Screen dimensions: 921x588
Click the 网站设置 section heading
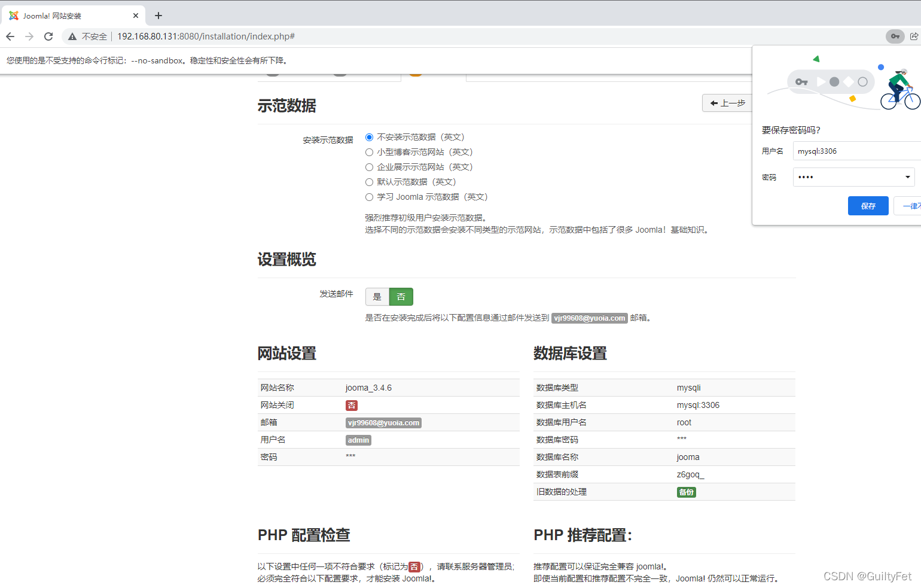(x=287, y=354)
